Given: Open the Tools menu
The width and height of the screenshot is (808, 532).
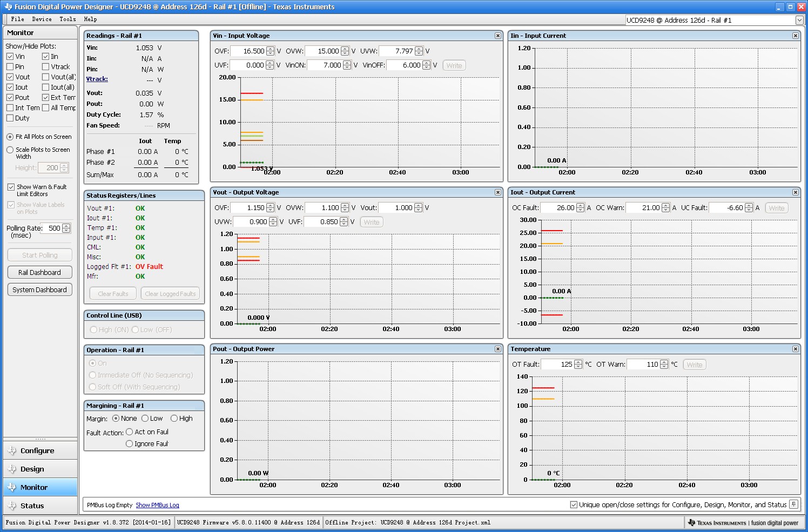Looking at the screenshot, I should point(68,19).
